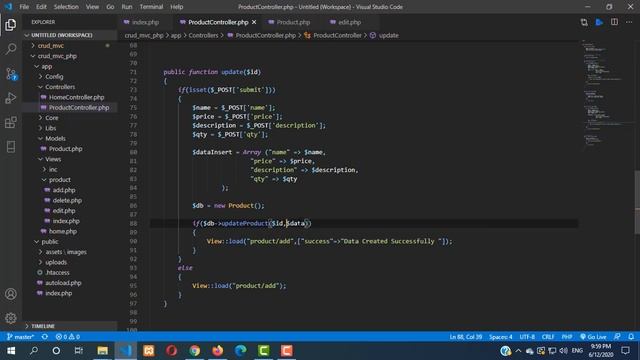This screenshot has width=640, height=360.
Task: Open the Windows Start menu
Action: (x=11, y=351)
